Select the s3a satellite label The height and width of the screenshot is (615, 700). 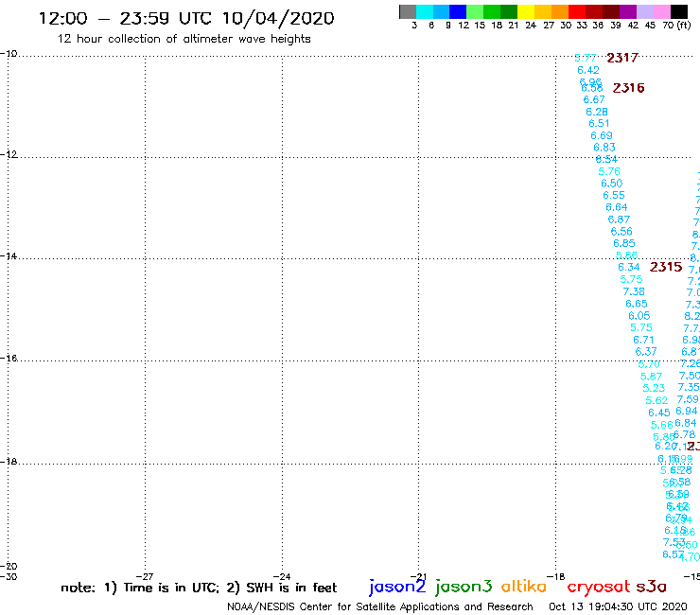point(651,587)
